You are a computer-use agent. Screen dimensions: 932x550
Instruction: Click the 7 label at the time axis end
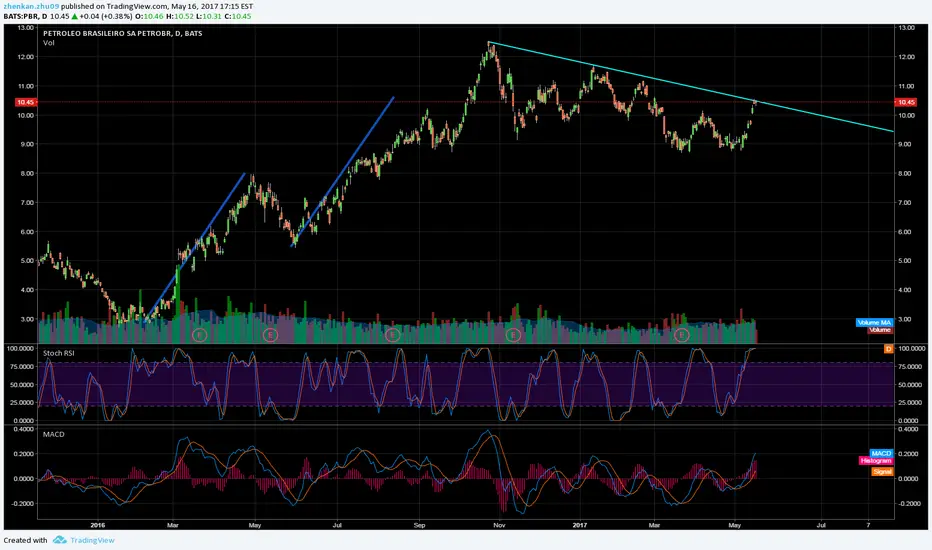pos(868,525)
